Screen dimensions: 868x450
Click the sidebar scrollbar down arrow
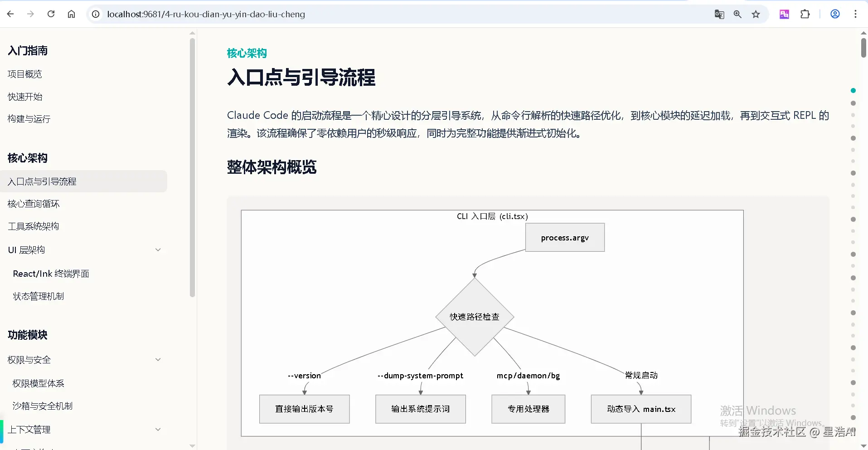pyautogui.click(x=192, y=446)
